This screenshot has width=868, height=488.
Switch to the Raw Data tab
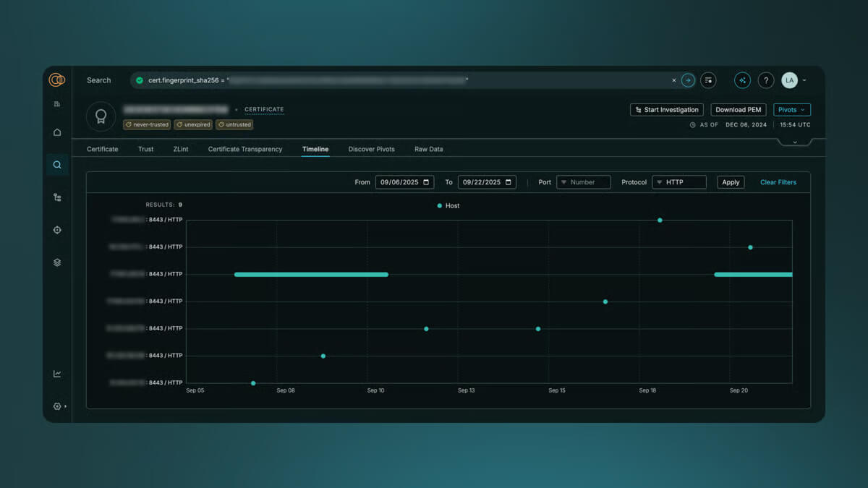click(428, 149)
